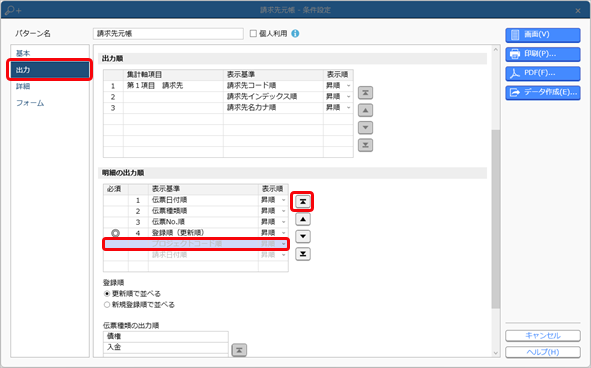
Task: Select the 請求日付順 row
Action: pyautogui.click(x=196, y=255)
